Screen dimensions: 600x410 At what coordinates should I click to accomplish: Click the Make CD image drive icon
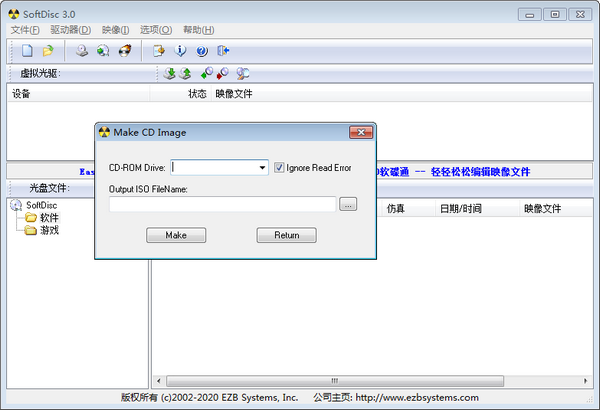82,51
